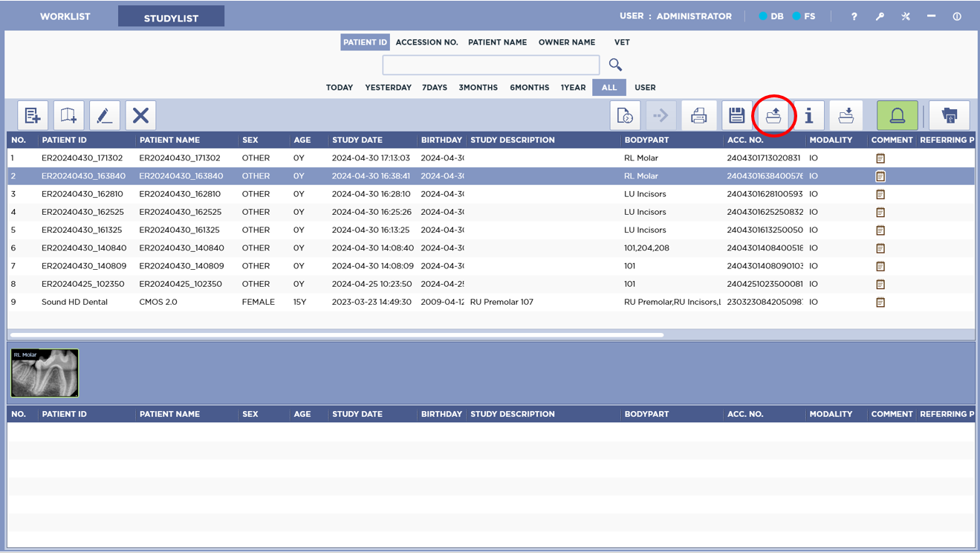Screen dimensions: 980x553
Task: Sort by the PATIENT NAME column header
Action: pos(169,140)
